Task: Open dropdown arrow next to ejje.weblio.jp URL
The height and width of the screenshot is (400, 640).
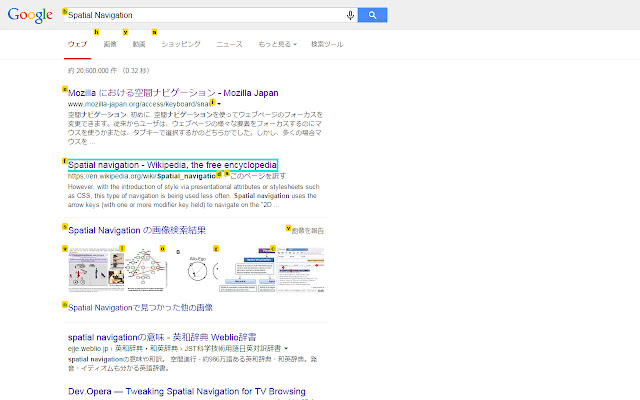Action: (286, 349)
